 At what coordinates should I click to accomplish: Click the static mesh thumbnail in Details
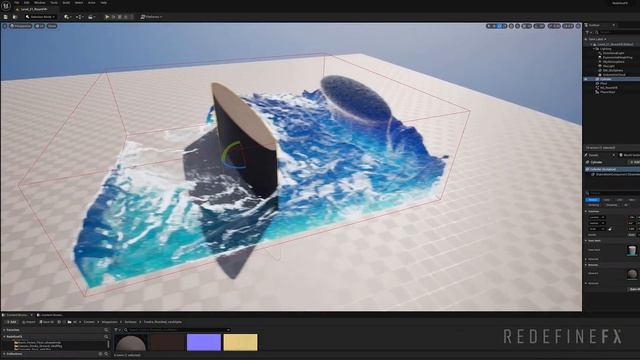coord(632,250)
